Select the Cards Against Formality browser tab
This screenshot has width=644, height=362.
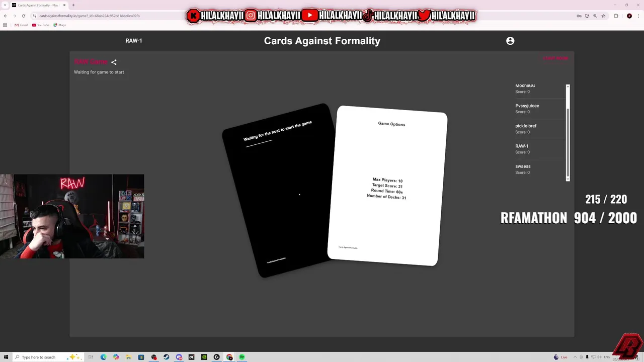click(x=38, y=5)
